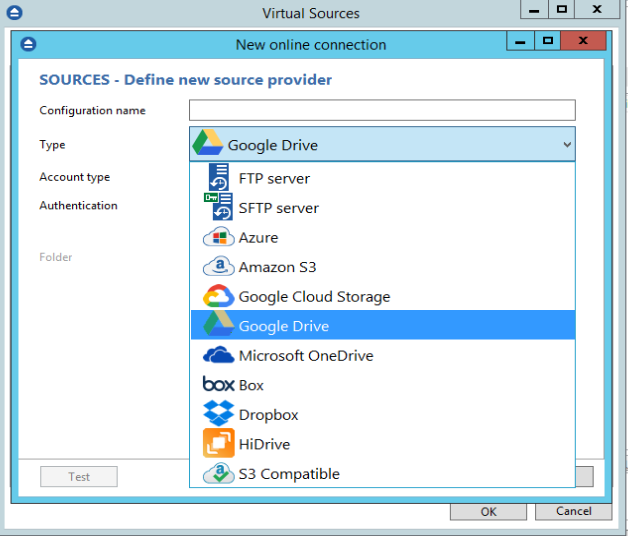The width and height of the screenshot is (628, 536).
Task: Click the Box logo icon
Action: pos(218,384)
